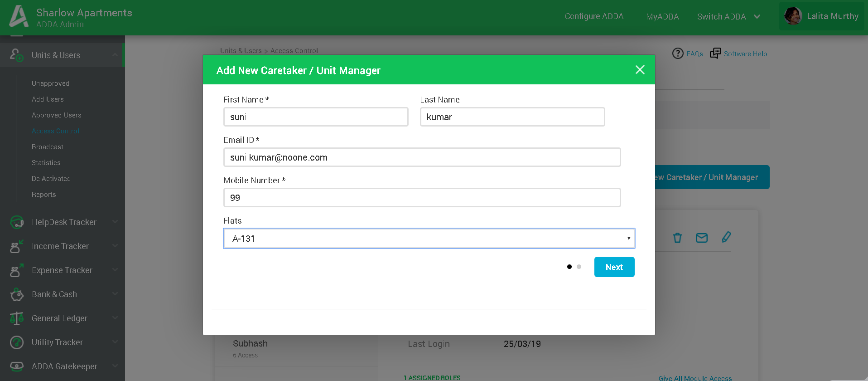Click the General Ledger scales icon
This screenshot has height=381, width=868.
[17, 318]
